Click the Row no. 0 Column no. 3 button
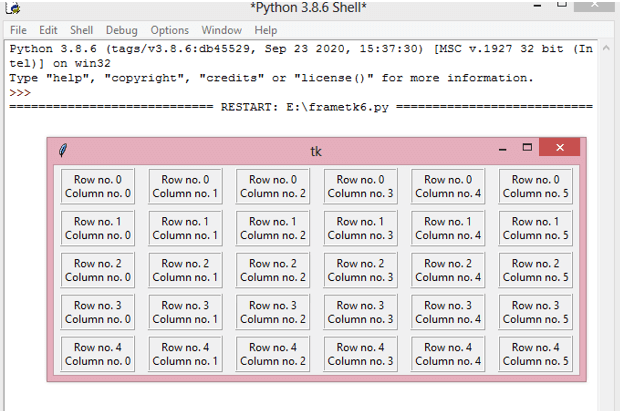The height and width of the screenshot is (411, 620). pos(360,186)
